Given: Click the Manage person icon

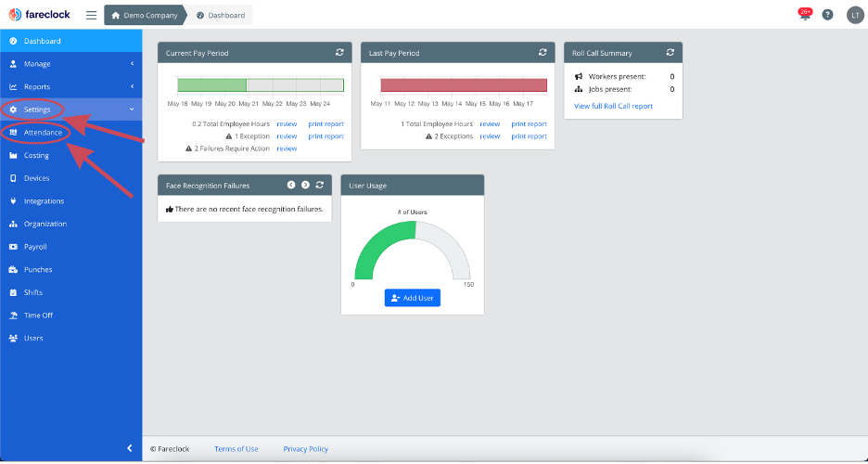Looking at the screenshot, I should 13,64.
